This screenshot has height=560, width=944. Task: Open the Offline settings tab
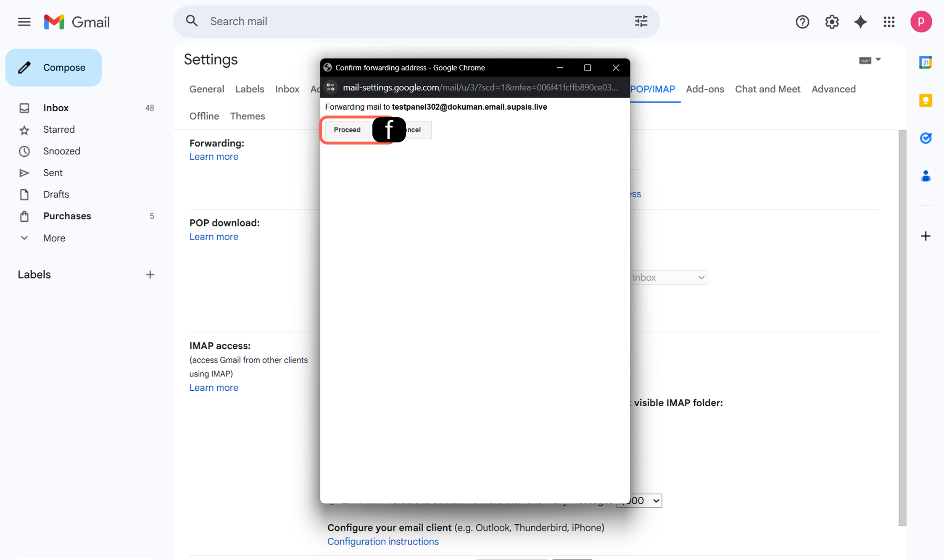pos(204,116)
